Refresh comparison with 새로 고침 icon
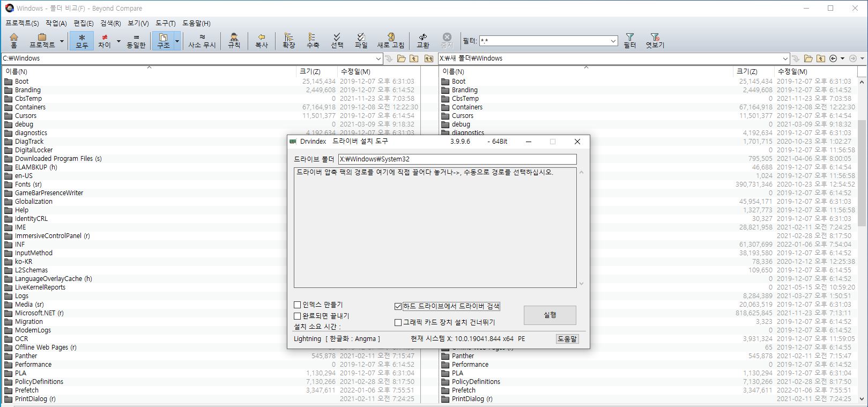Image resolution: width=868 pixels, height=407 pixels. (391, 40)
